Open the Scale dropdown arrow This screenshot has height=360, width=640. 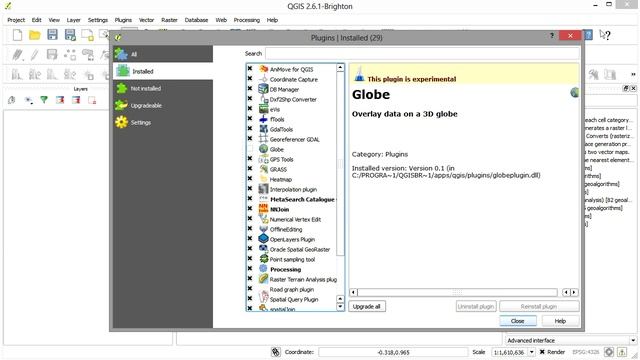tap(531, 352)
